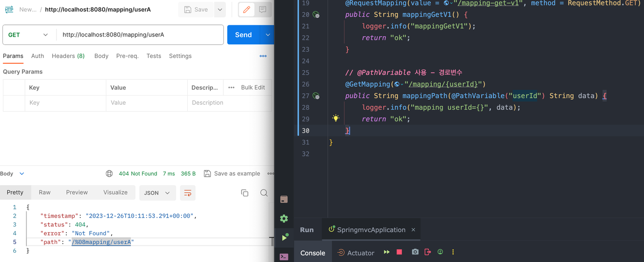Click the column options dots beside Bulk Edit
This screenshot has width=644, height=262.
click(x=231, y=88)
